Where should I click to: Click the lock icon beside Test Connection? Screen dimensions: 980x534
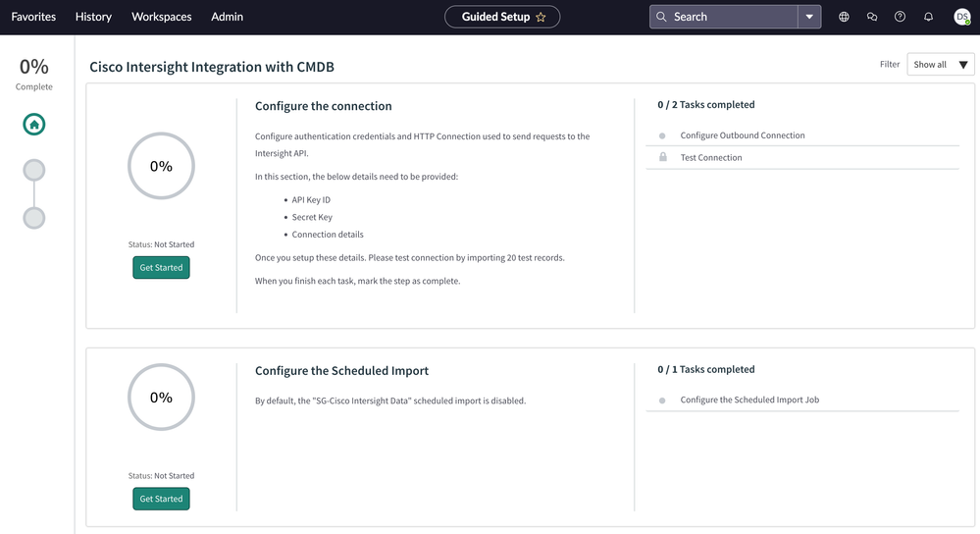(662, 157)
